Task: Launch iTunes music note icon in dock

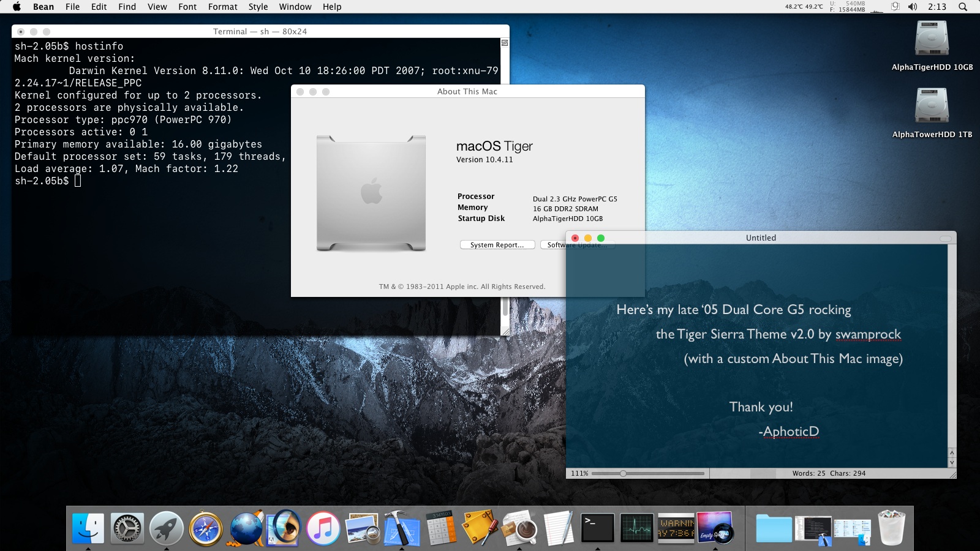Action: click(x=323, y=528)
